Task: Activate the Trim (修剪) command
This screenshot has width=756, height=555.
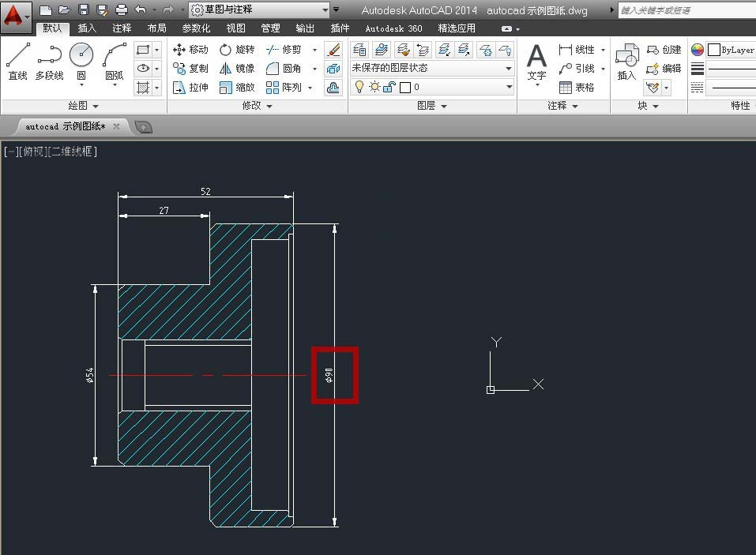Action: coord(284,50)
